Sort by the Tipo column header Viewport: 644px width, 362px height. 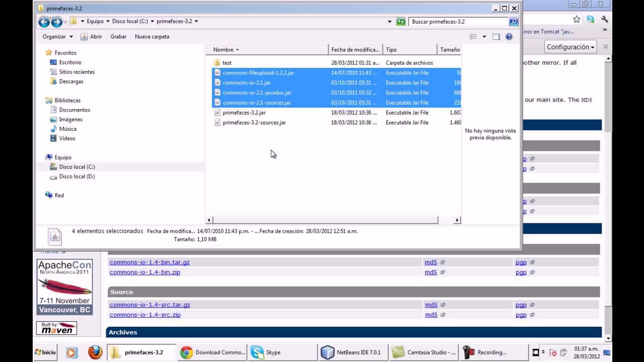pyautogui.click(x=410, y=50)
